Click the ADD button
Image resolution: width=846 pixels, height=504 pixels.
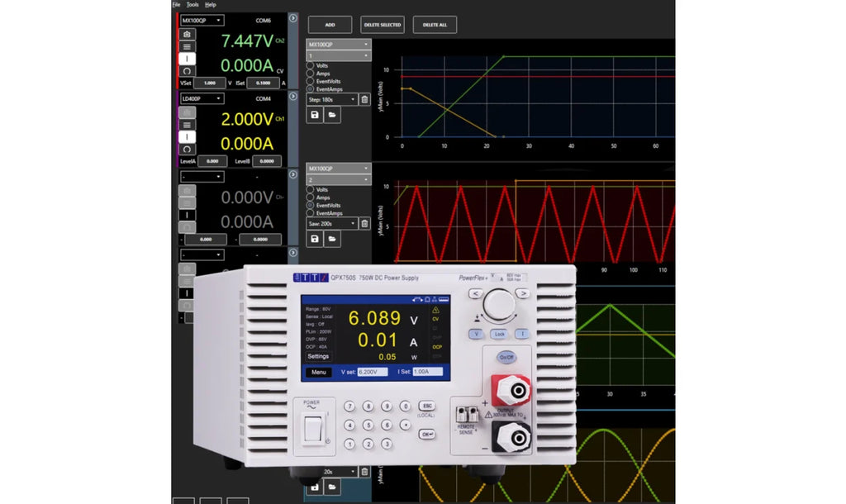tap(330, 25)
